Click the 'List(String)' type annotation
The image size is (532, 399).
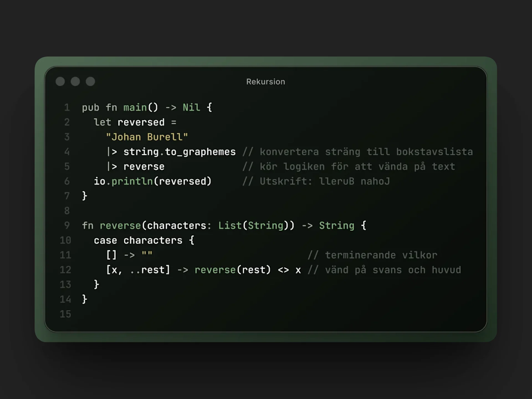click(x=256, y=226)
